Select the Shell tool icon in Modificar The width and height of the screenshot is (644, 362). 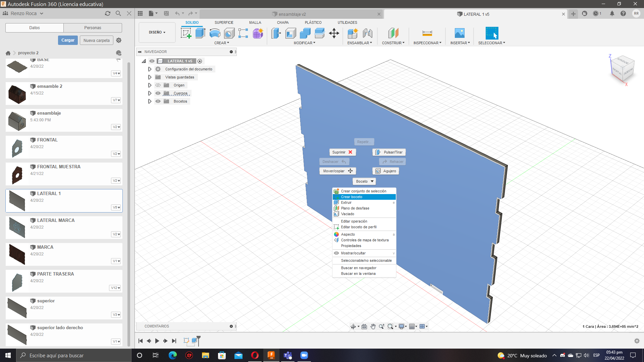[x=290, y=33]
